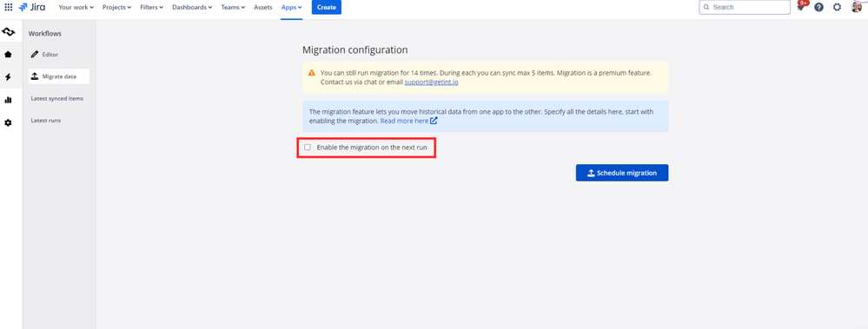Enable the migration on the next run checkbox
The image size is (868, 329).
(x=308, y=147)
